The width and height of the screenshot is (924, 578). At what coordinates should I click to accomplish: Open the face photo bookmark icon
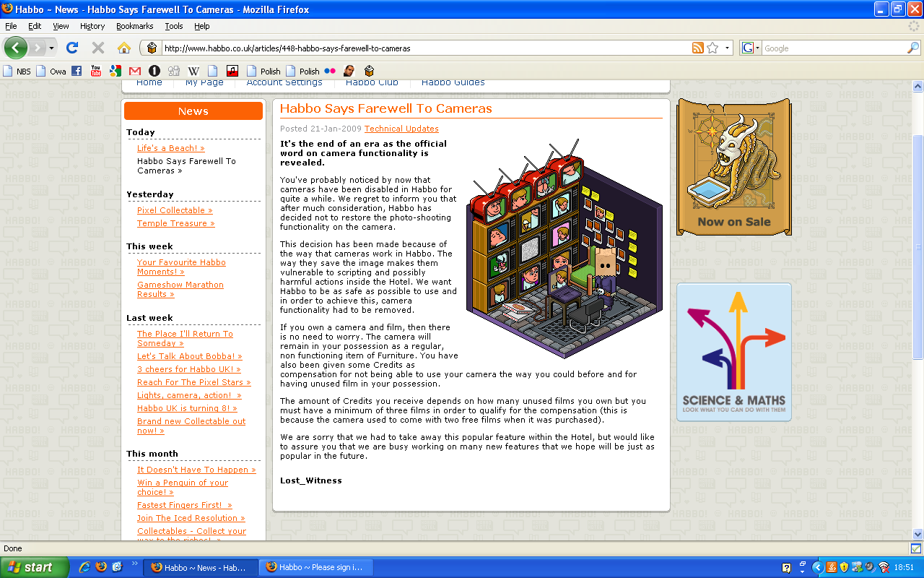point(349,71)
